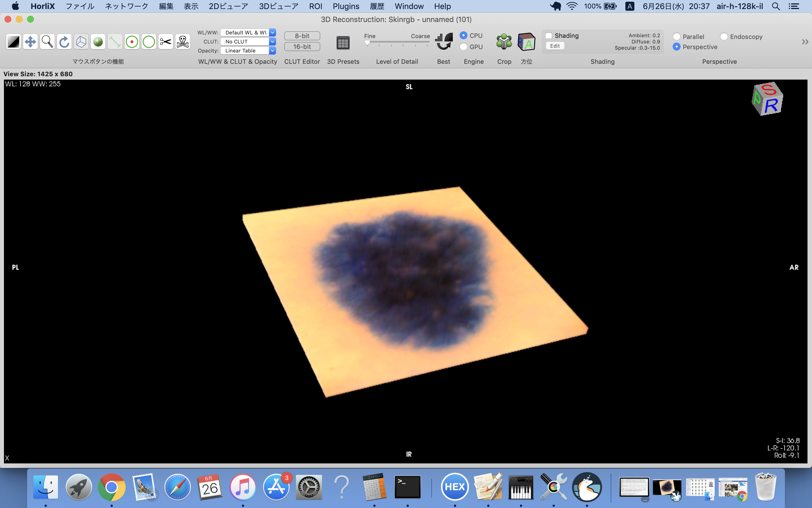
Task: Open the Wi-Fi status menu
Action: pos(572,6)
